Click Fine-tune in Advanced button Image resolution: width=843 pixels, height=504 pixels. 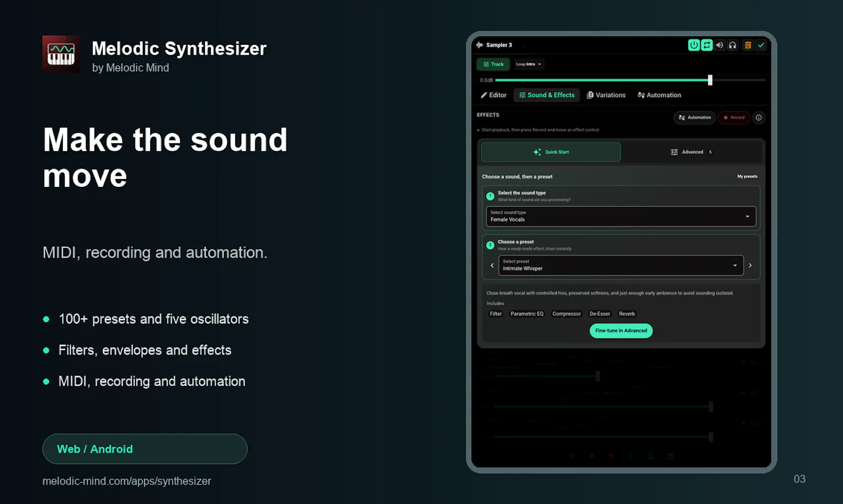621,331
